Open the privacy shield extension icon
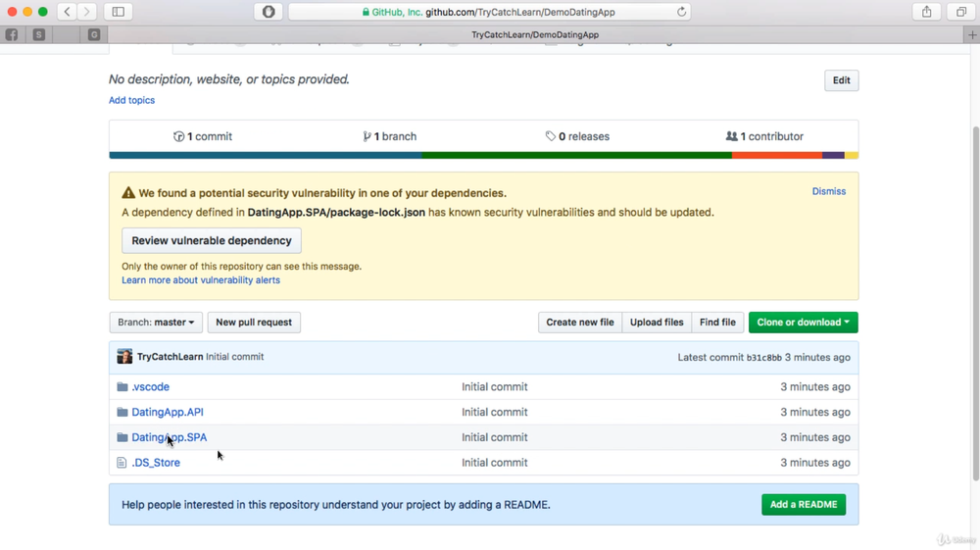Image resolution: width=980 pixels, height=550 pixels. [269, 11]
